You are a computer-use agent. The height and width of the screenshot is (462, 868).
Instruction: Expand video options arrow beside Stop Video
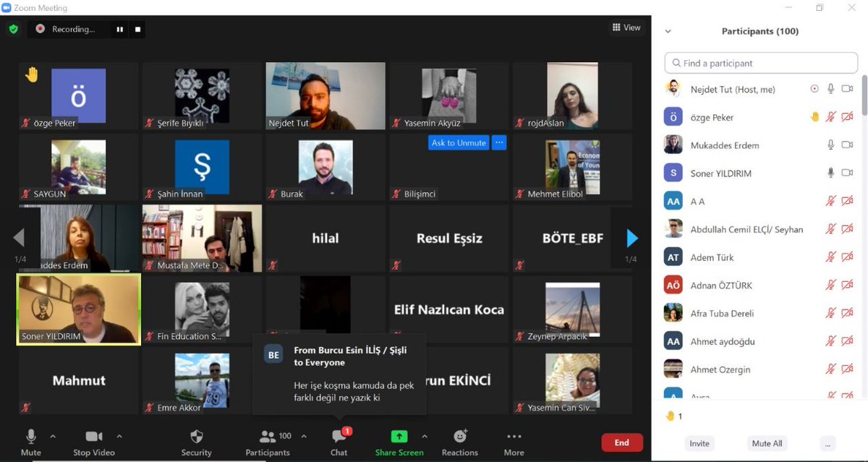[x=119, y=436]
